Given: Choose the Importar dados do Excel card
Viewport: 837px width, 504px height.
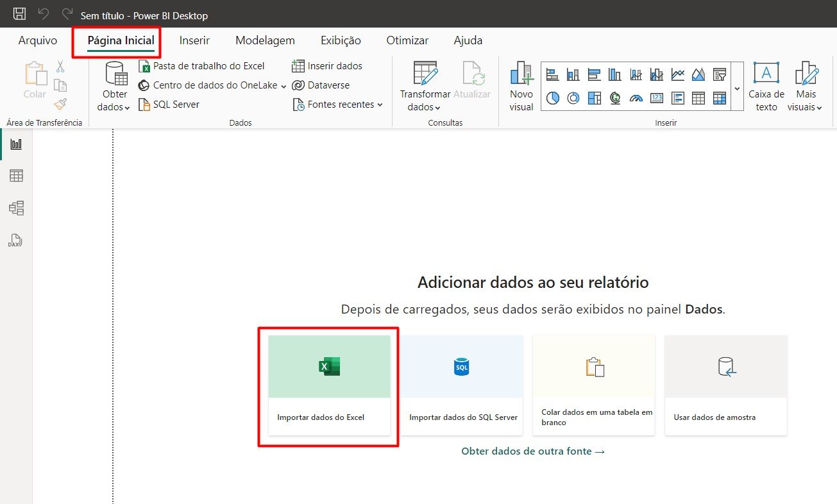Looking at the screenshot, I should (x=329, y=385).
